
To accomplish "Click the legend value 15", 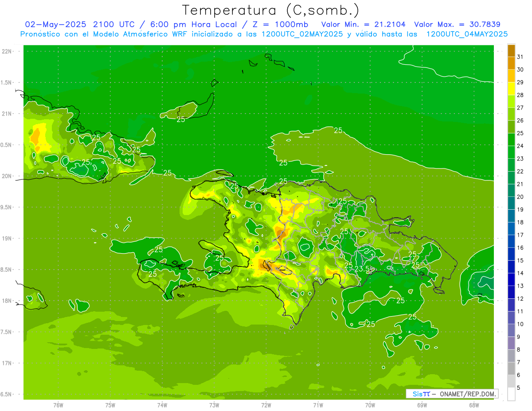I will 520,261.
